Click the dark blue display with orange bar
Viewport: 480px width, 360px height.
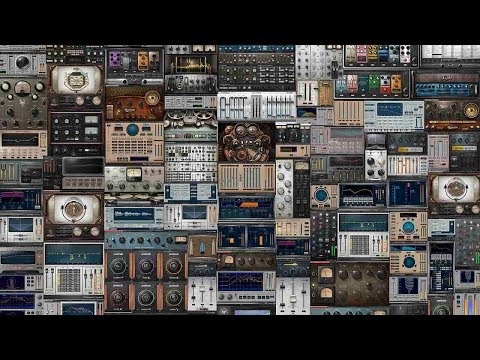[246, 207]
